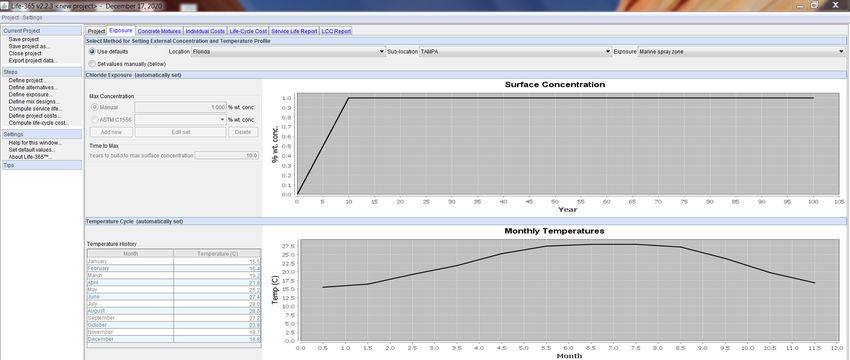Click the Add new button

click(x=111, y=132)
